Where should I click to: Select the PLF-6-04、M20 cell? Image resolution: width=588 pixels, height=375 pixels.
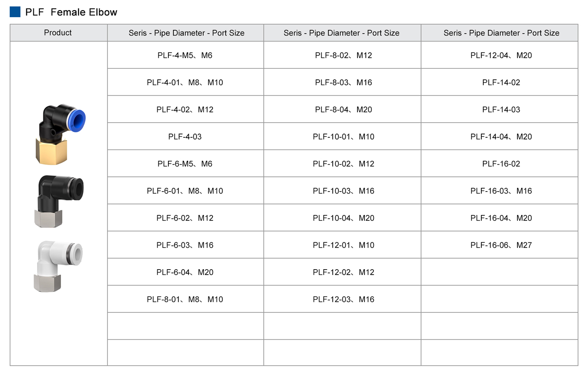pos(185,272)
